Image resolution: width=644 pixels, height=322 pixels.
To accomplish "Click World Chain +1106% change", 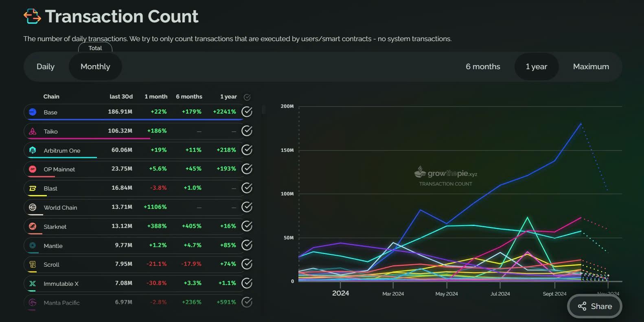I will click(x=155, y=207).
